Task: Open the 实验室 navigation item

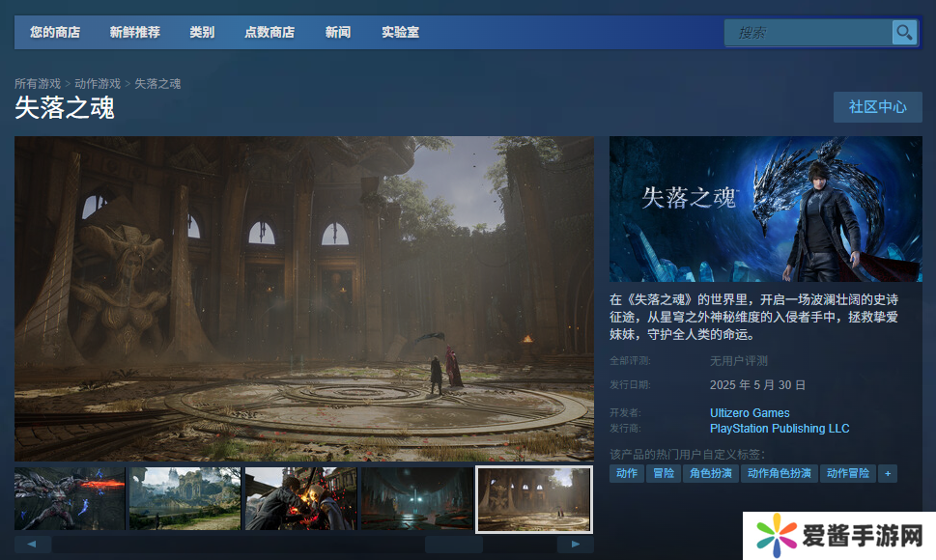Action: coord(400,33)
